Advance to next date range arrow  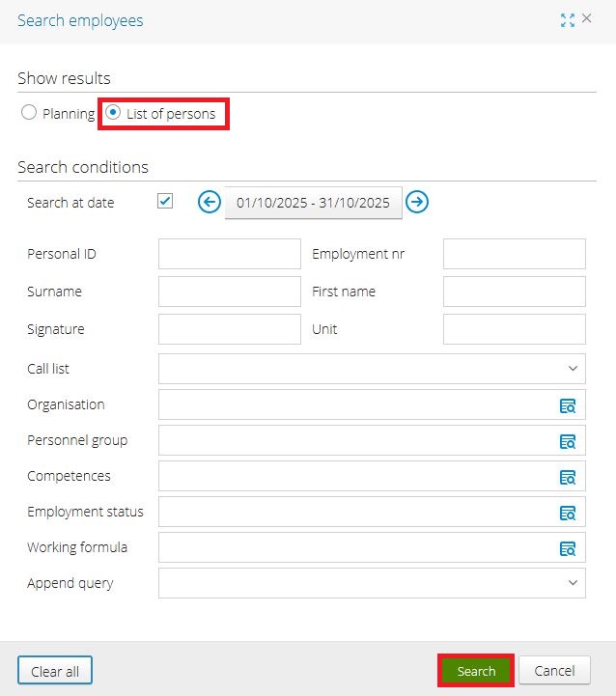pyautogui.click(x=417, y=202)
